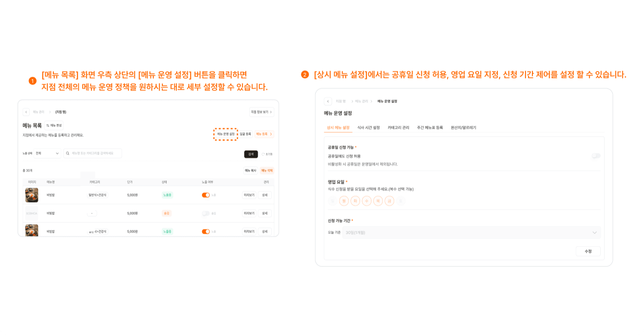Switch to the 원산지/알르레기 tab
This screenshot has width=644, height=336.
click(464, 128)
